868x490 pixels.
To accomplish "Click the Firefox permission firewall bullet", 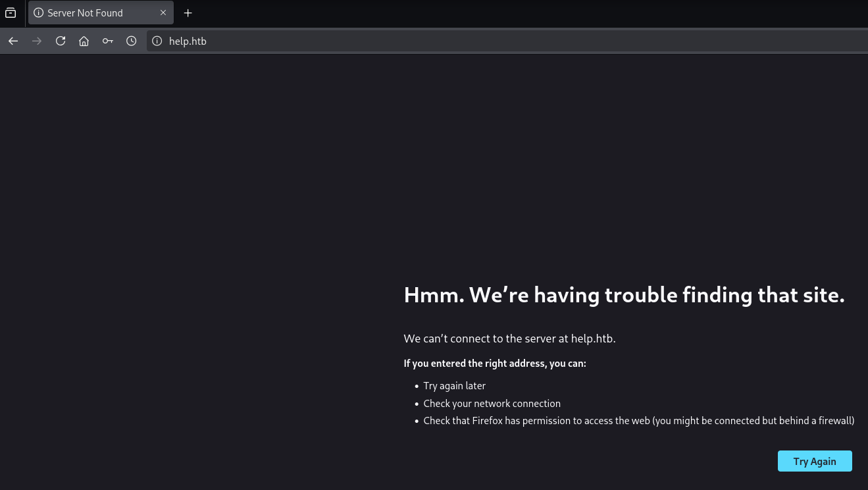I will 638,420.
